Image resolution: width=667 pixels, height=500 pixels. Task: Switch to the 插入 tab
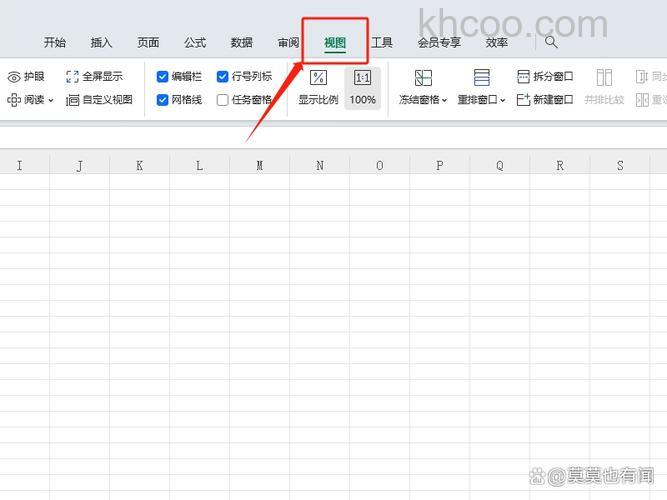(101, 43)
